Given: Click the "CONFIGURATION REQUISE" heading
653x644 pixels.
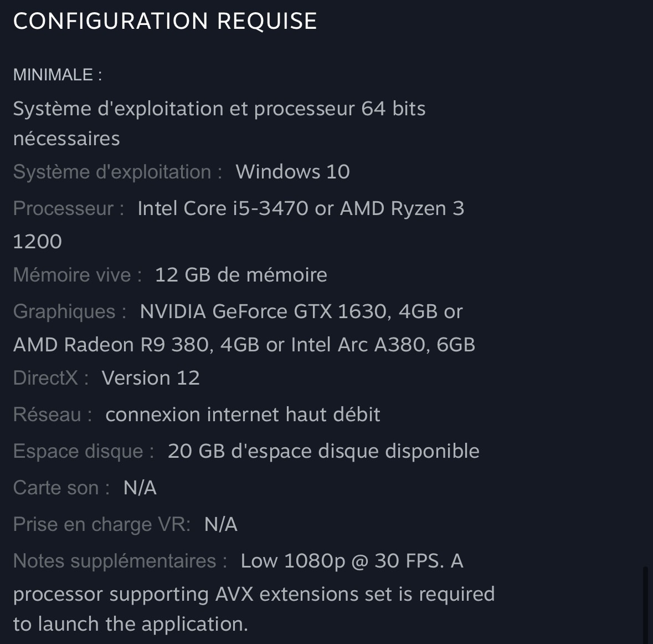Looking at the screenshot, I should [164, 21].
